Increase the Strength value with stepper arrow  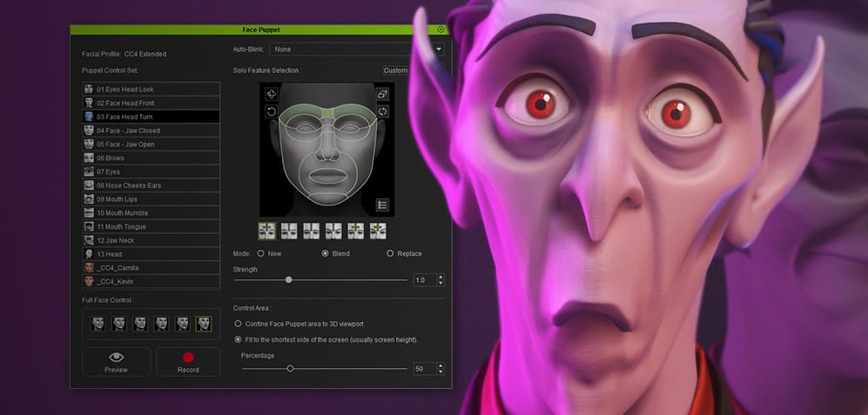click(x=441, y=277)
